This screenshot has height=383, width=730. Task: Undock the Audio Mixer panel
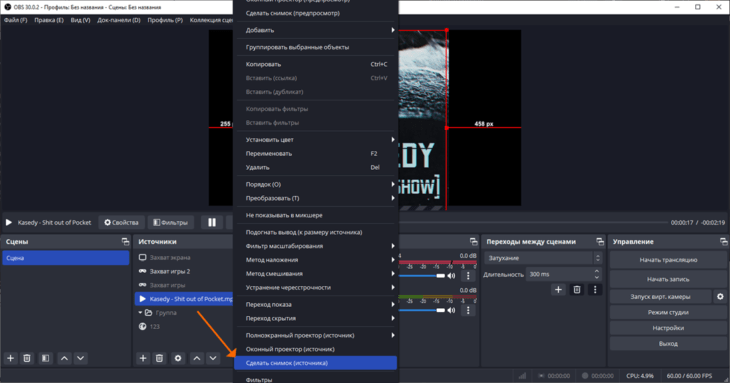473,242
